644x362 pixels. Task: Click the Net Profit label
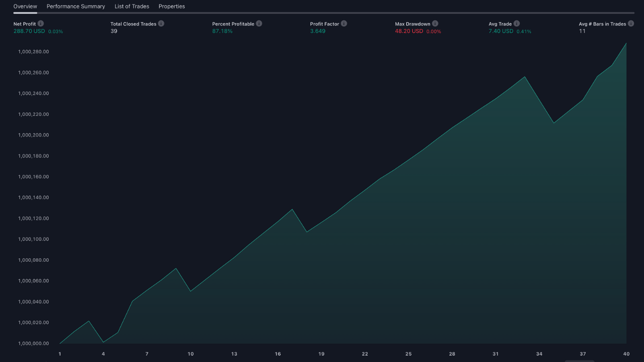click(x=25, y=24)
